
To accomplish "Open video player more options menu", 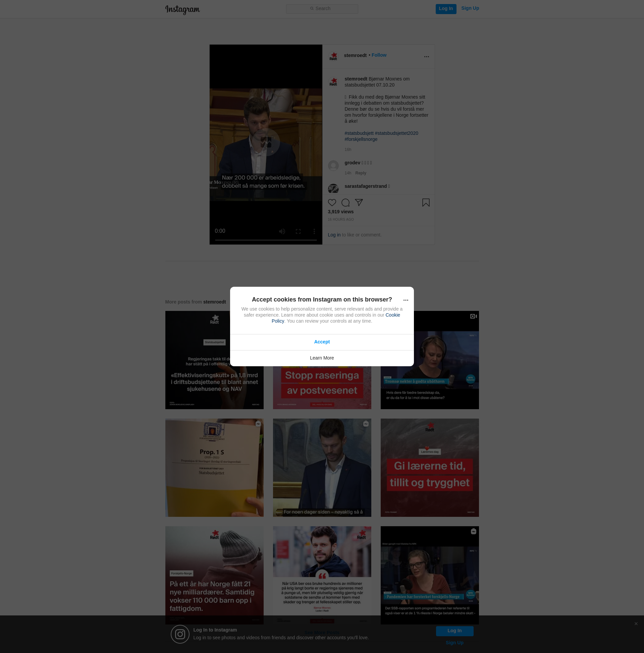I will coord(314,231).
